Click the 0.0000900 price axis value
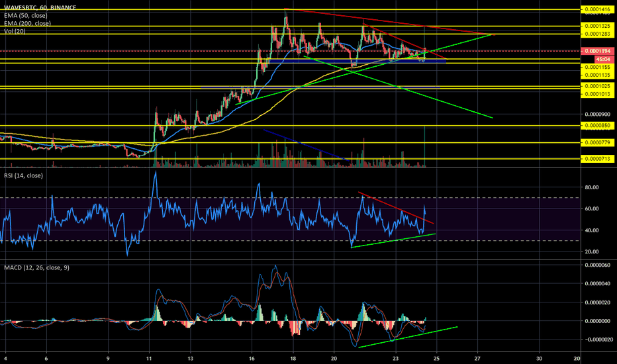Image resolution: width=617 pixels, height=364 pixels. pyautogui.click(x=597, y=114)
